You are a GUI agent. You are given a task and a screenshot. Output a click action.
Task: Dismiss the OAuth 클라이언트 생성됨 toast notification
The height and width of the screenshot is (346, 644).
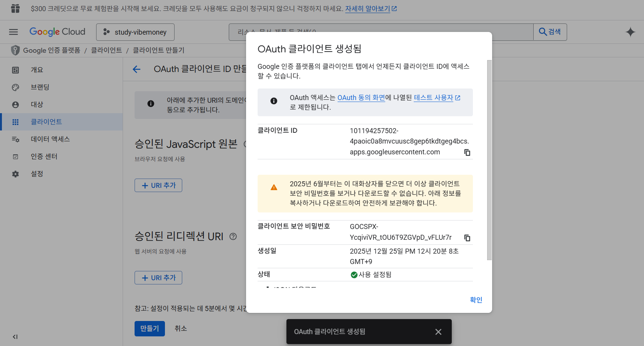point(438,332)
